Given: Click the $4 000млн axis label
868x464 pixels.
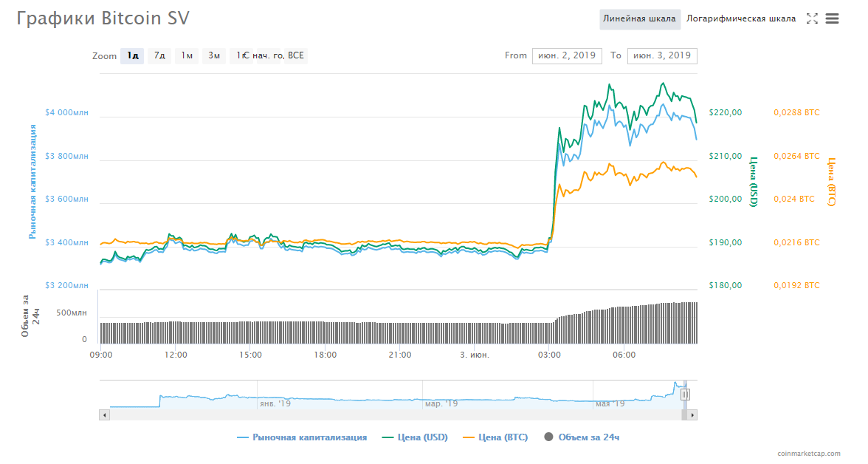Looking at the screenshot, I should [x=66, y=112].
